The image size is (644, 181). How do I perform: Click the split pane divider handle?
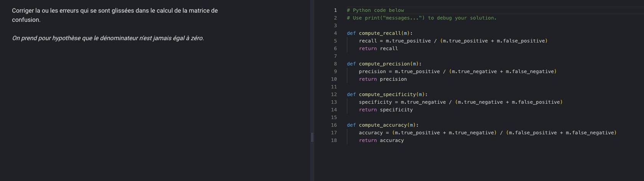pyautogui.click(x=312, y=137)
